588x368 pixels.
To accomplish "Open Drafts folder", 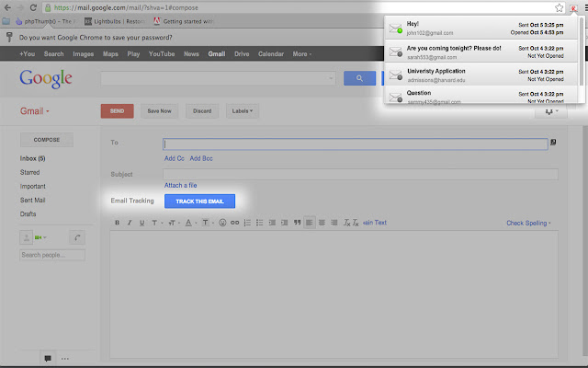I will (28, 214).
